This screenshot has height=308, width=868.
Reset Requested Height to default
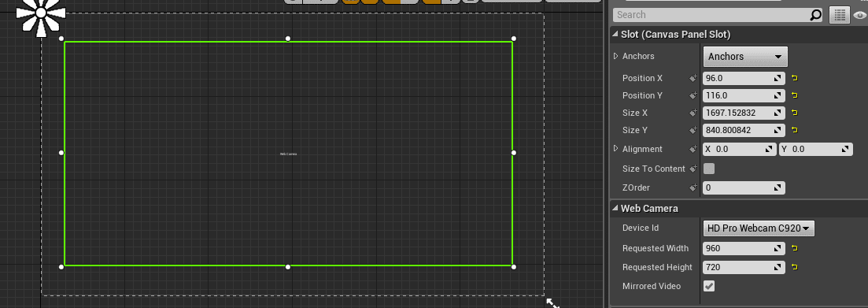tap(794, 267)
